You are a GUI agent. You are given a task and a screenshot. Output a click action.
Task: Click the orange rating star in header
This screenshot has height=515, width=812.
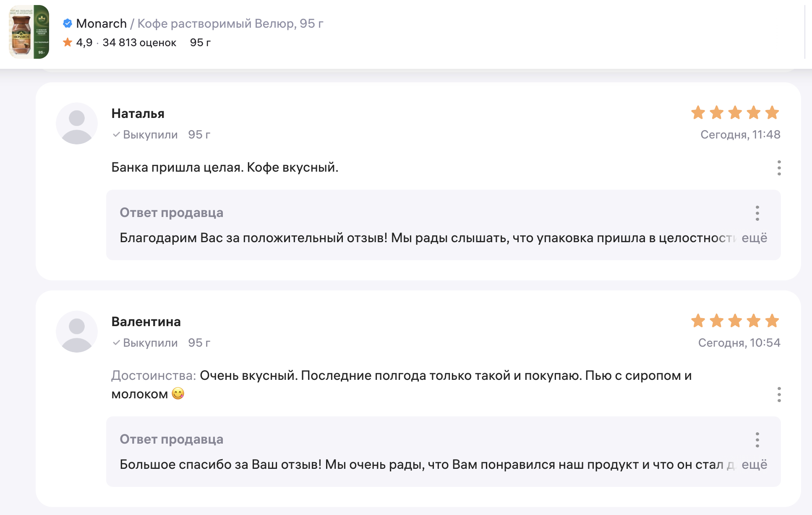point(67,42)
